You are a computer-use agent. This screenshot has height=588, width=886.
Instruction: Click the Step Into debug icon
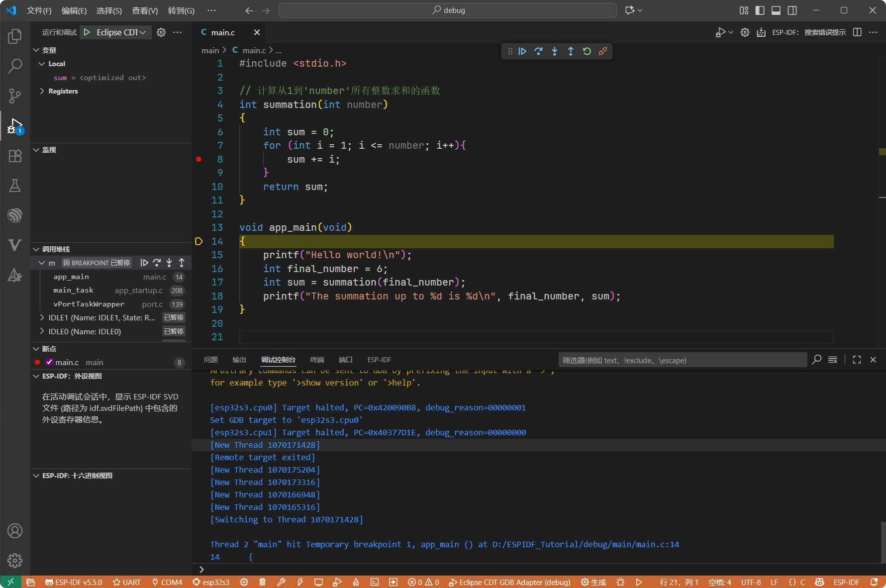tap(554, 51)
